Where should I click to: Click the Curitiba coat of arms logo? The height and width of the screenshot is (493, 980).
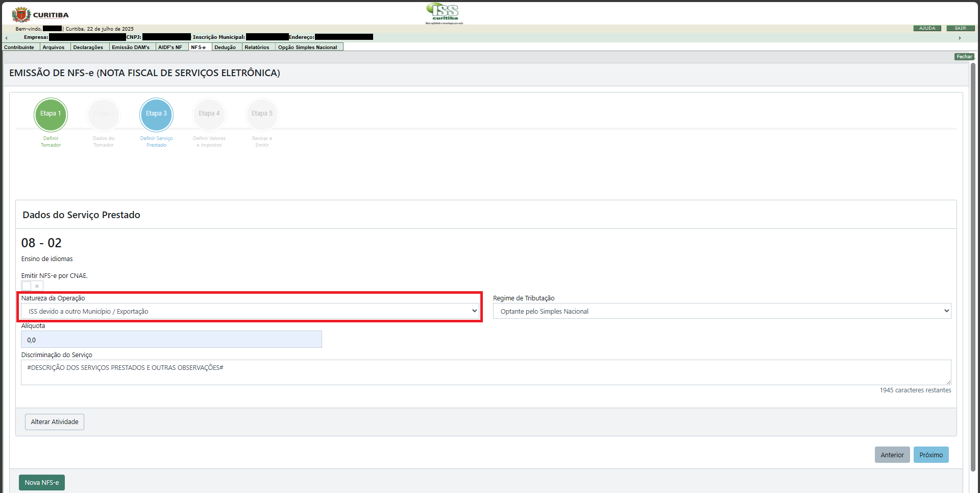21,15
